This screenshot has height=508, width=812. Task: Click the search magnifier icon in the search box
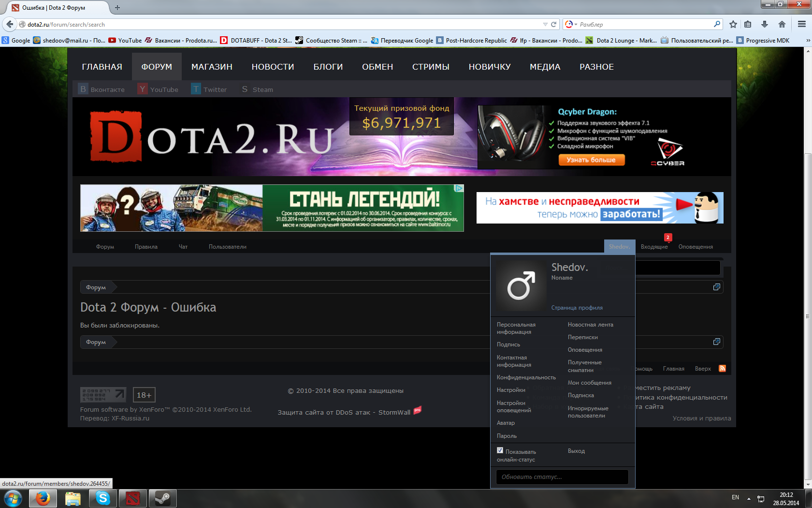[x=717, y=24]
